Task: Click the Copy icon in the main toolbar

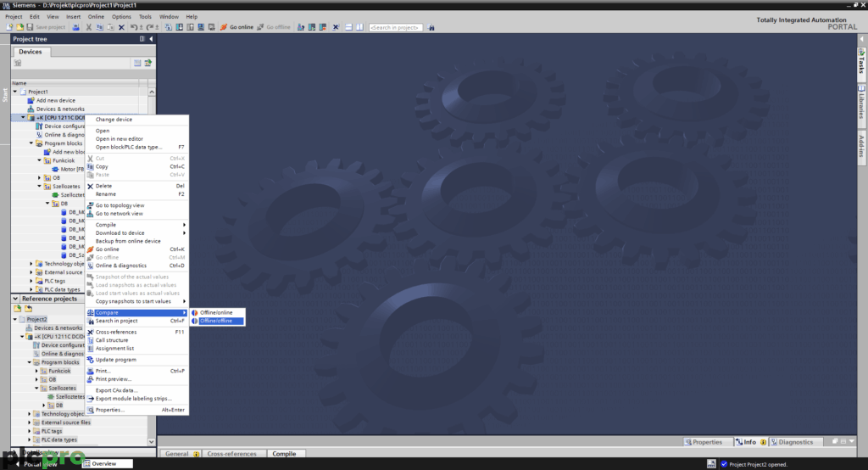Action: click(x=100, y=27)
